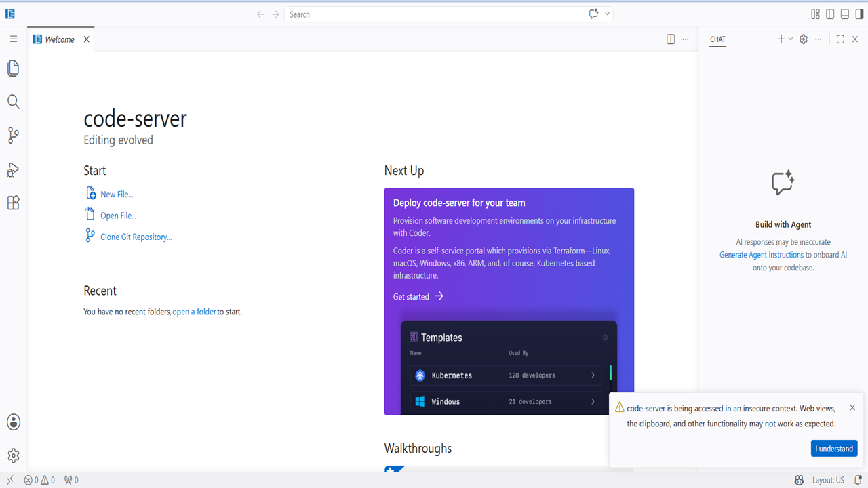Open the Run and Debug view
Viewport: 868px width, 488px height.
[13, 169]
